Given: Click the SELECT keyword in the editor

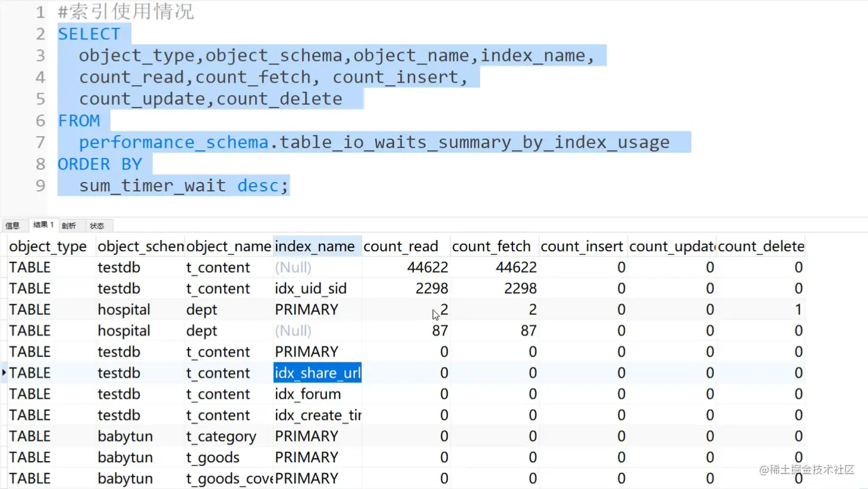Looking at the screenshot, I should pos(89,34).
